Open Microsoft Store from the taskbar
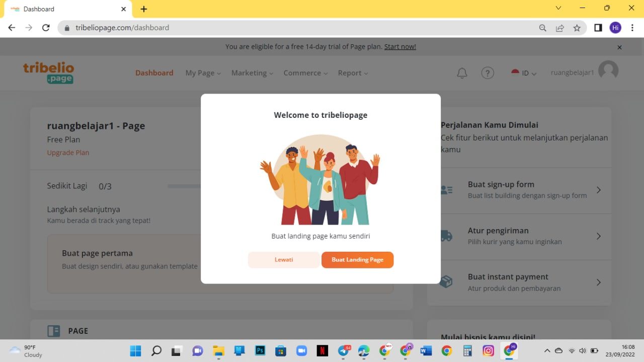The height and width of the screenshot is (362, 644). pyautogui.click(x=281, y=351)
